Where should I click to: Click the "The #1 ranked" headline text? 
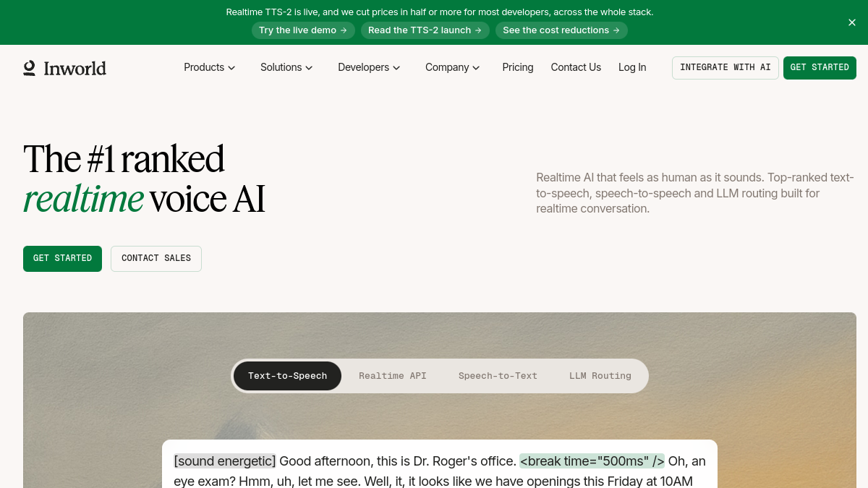pyautogui.click(x=124, y=159)
